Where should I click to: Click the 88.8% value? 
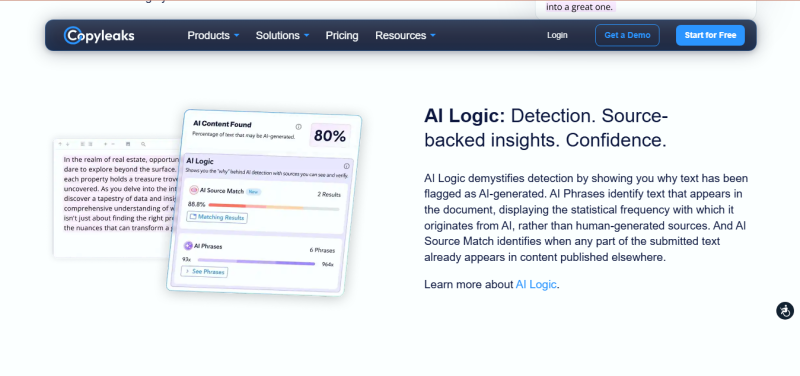(x=196, y=204)
